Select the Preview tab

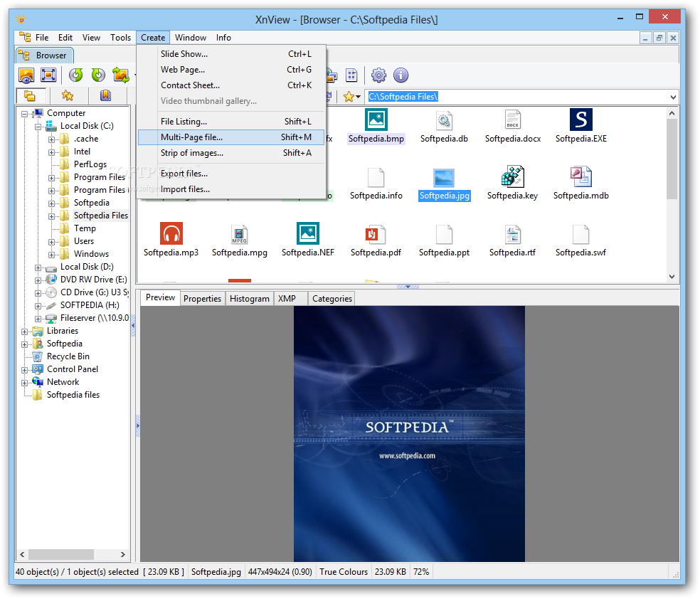[x=160, y=297]
